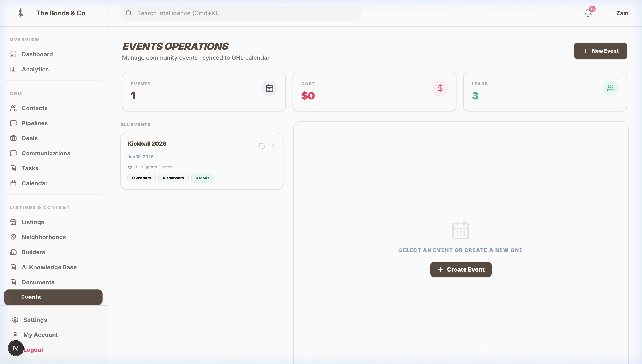
Task: Click the Builders building icon
Action: (13, 252)
